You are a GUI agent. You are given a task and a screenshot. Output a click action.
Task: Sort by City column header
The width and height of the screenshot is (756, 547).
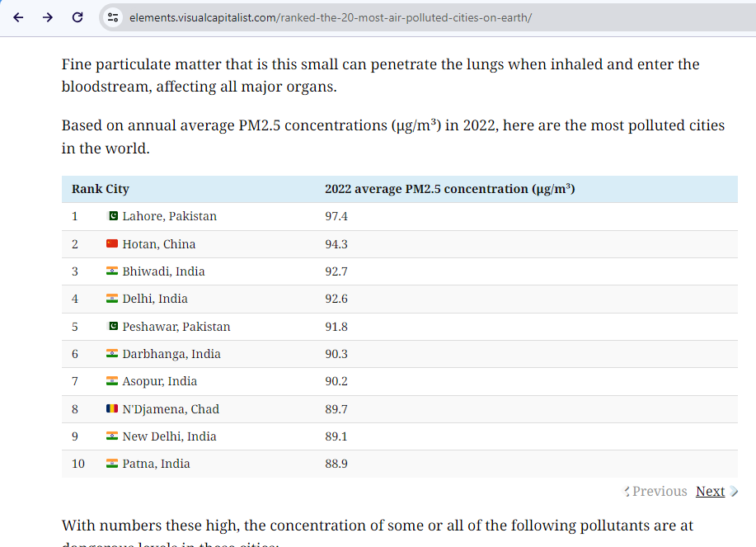(x=117, y=189)
